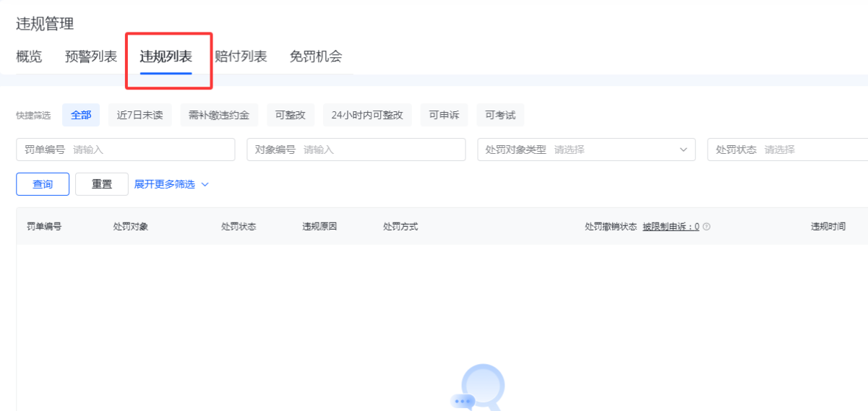
Task: Select the 全部 quick filter
Action: point(81,115)
